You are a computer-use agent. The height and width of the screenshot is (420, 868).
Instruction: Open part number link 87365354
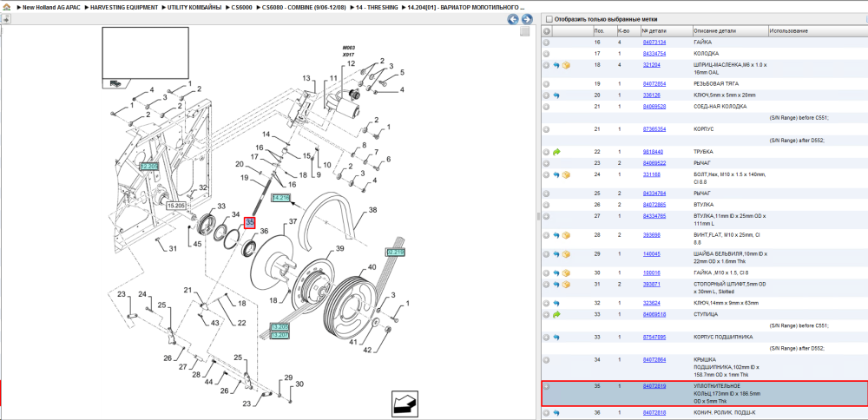coord(654,129)
